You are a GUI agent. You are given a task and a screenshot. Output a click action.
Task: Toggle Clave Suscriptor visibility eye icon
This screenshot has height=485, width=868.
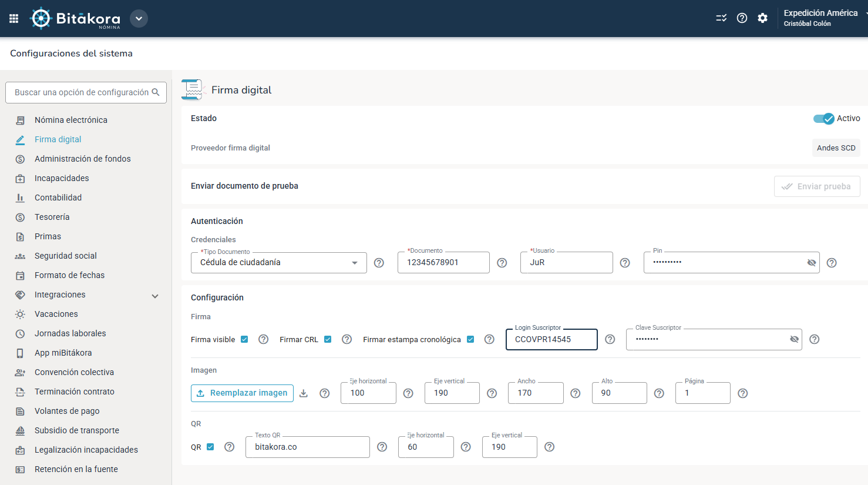tap(795, 339)
